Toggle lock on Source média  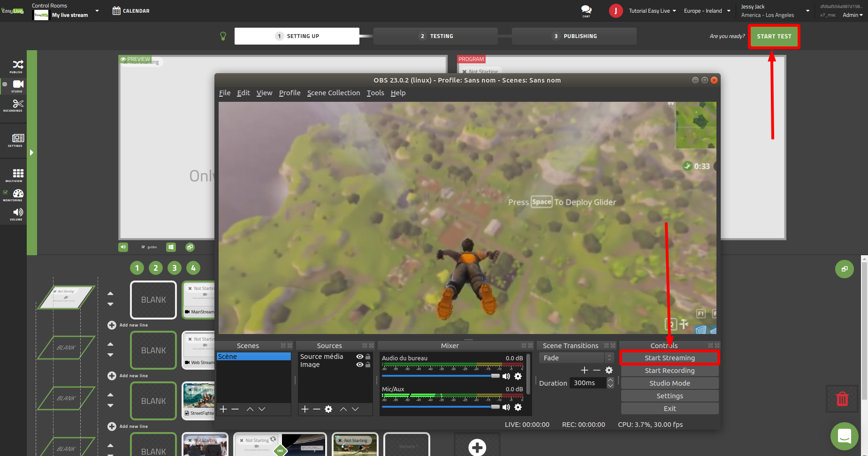click(x=368, y=357)
